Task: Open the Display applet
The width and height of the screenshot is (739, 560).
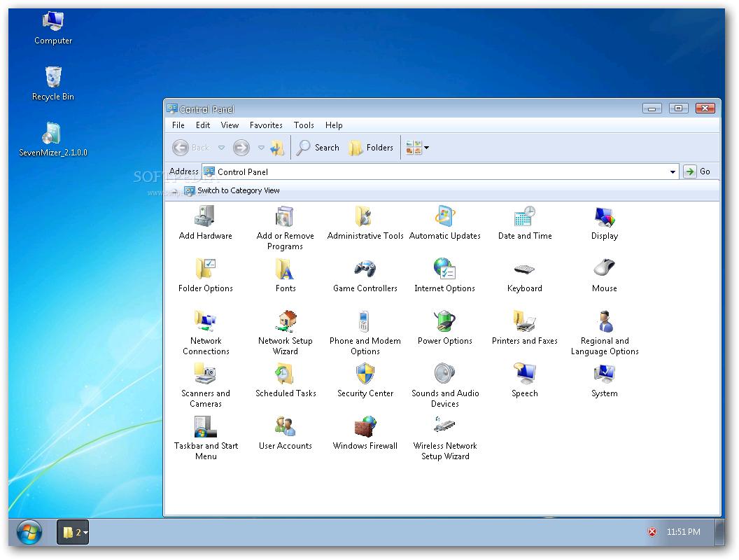Action: click(605, 223)
